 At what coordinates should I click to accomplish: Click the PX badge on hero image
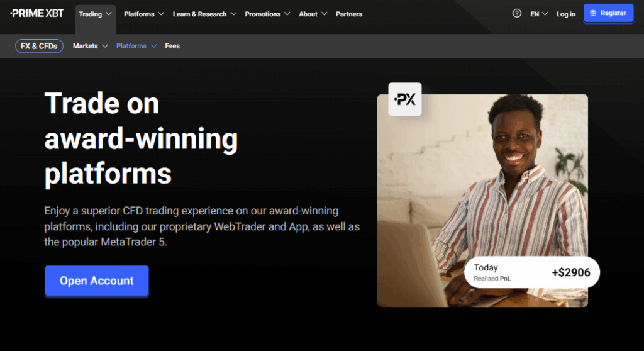pos(405,99)
